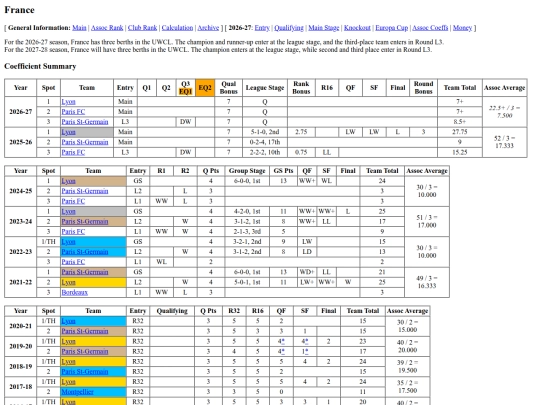540x405 pixels.
Task: Open Paris St-Germain in 2023-24 row
Action: tap(85, 221)
